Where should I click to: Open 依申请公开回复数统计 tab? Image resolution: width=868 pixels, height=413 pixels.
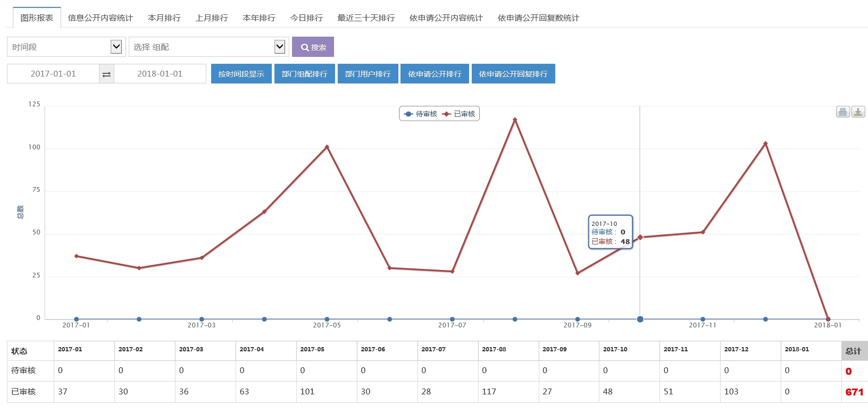[x=538, y=18]
